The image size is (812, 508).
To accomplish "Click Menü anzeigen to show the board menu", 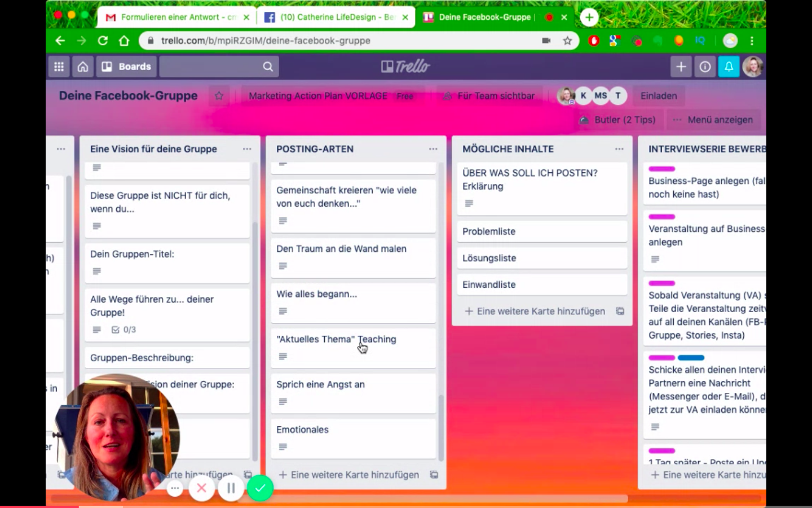I will click(x=713, y=120).
